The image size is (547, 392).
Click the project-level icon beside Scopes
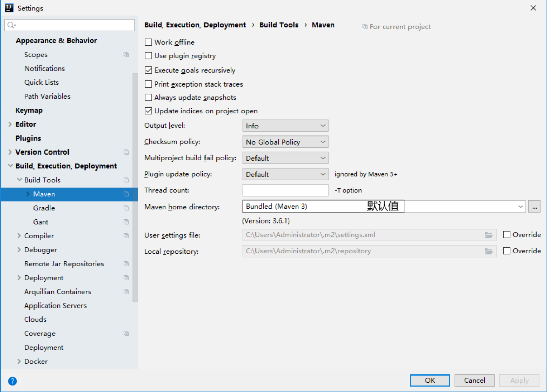[126, 55]
